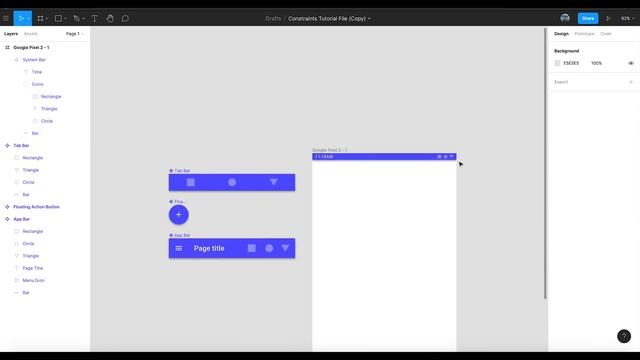The width and height of the screenshot is (640, 360).
Task: Switch to the Layers tab
Action: pos(11,34)
